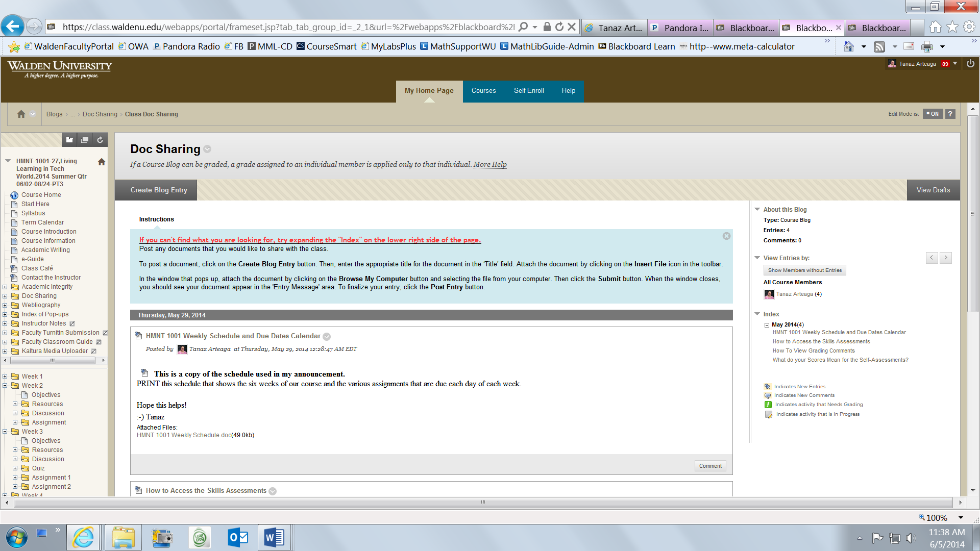The width and height of the screenshot is (980, 551).
Task: Click the course home house icon
Action: pyautogui.click(x=102, y=162)
